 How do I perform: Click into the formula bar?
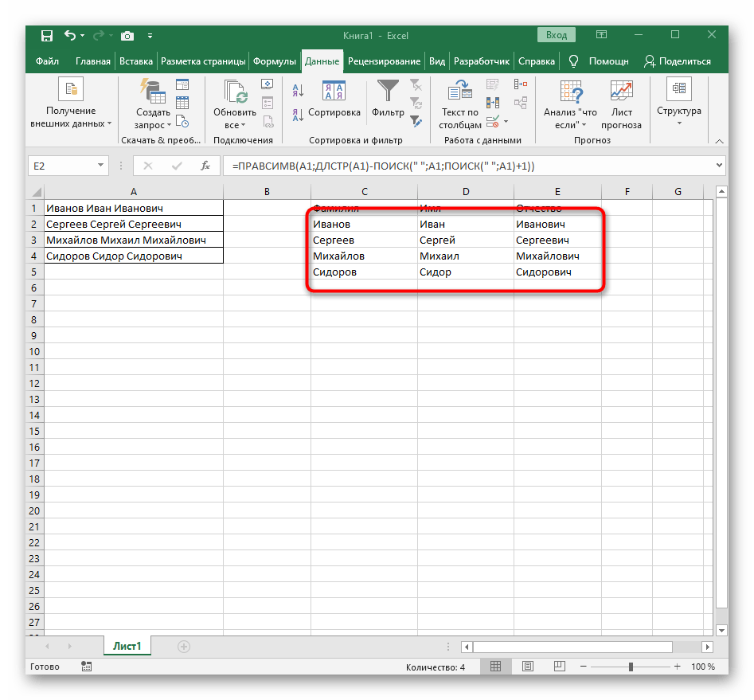[x=469, y=166]
